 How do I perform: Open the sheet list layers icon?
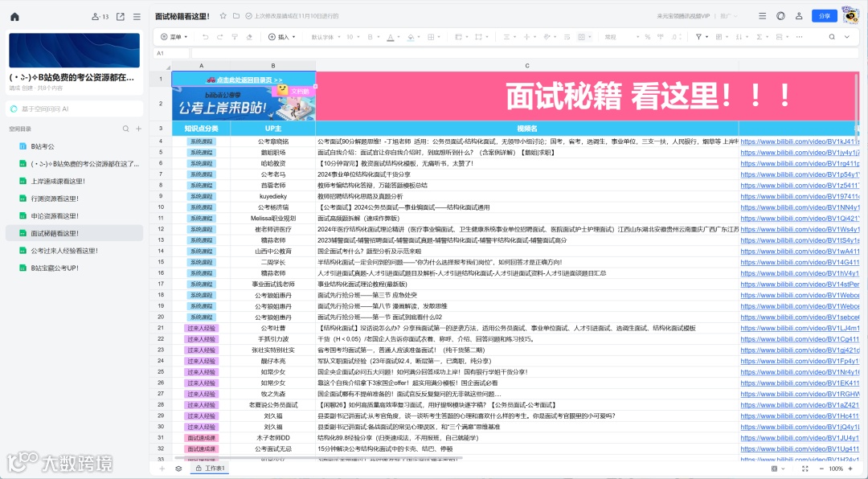[x=178, y=469]
